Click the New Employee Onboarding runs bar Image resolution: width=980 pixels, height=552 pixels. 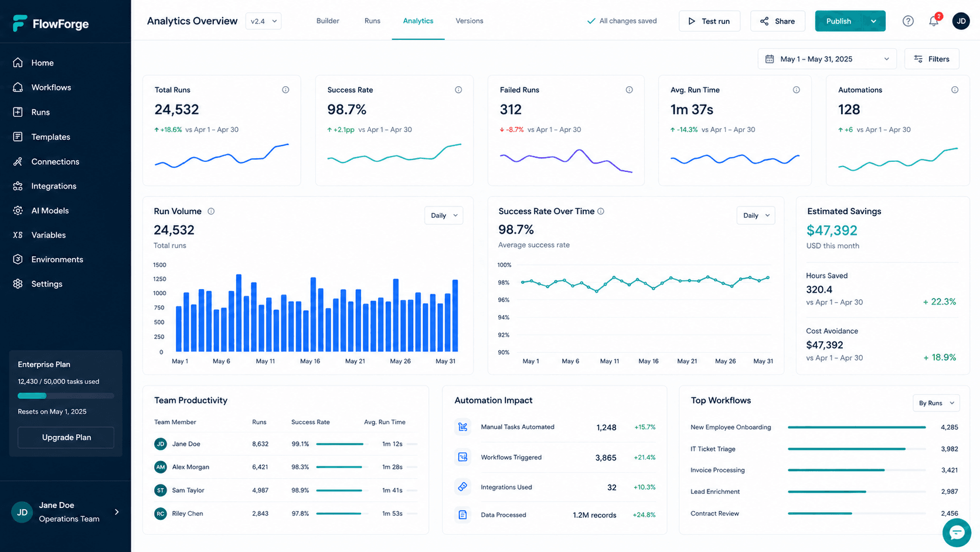coord(857,427)
